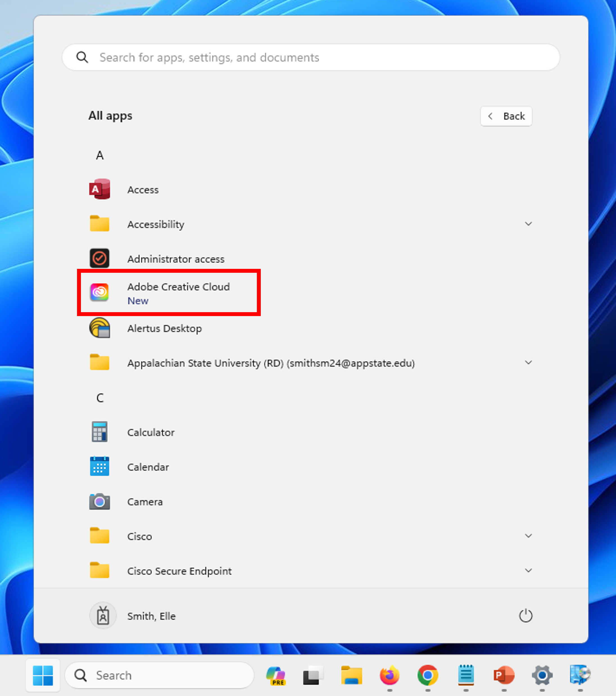616x696 pixels.
Task: Click the Smith, Elle user avatar
Action: (103, 616)
